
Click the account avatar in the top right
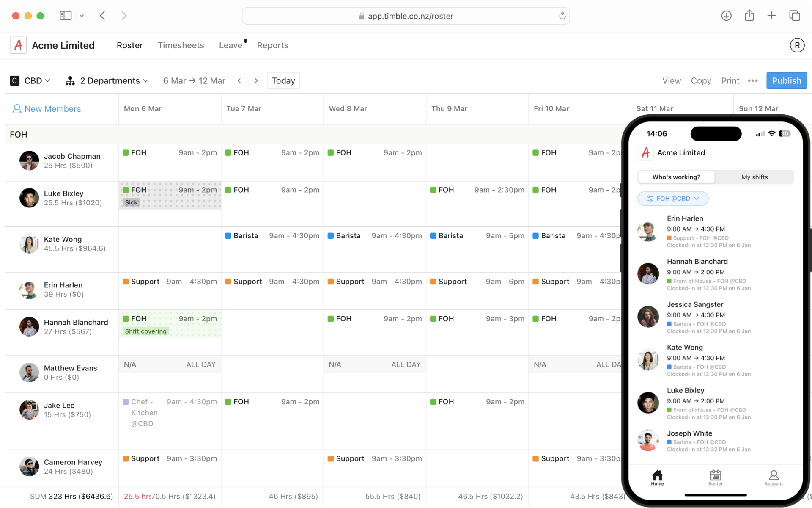click(797, 45)
